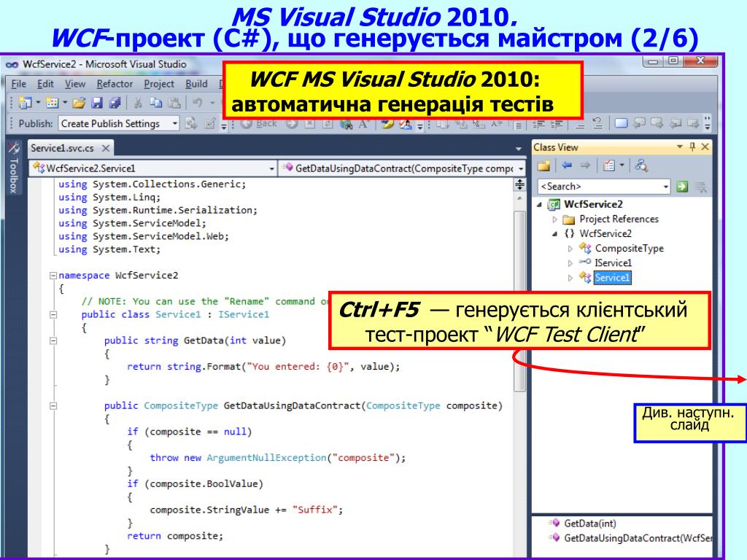Image resolution: width=747 pixels, height=560 pixels.
Task: Open the Edit menu
Action: pyautogui.click(x=45, y=85)
